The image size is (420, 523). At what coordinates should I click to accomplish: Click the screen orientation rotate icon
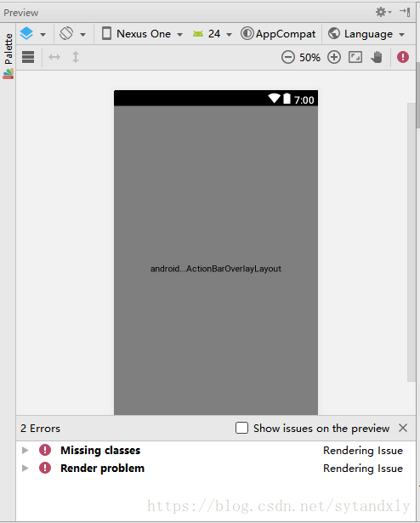[x=66, y=34]
